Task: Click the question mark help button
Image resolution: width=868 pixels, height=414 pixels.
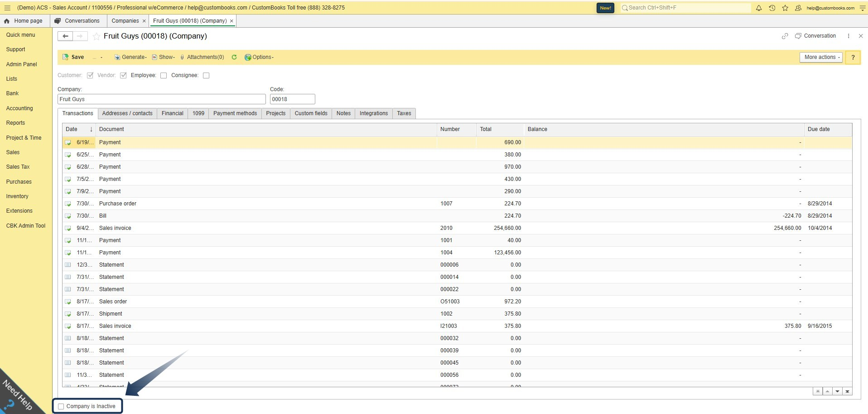Action: tap(853, 57)
